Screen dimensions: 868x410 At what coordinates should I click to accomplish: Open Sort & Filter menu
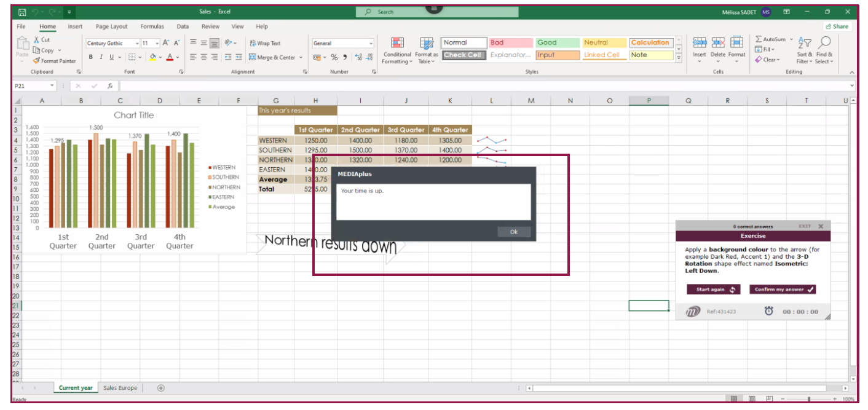click(804, 50)
